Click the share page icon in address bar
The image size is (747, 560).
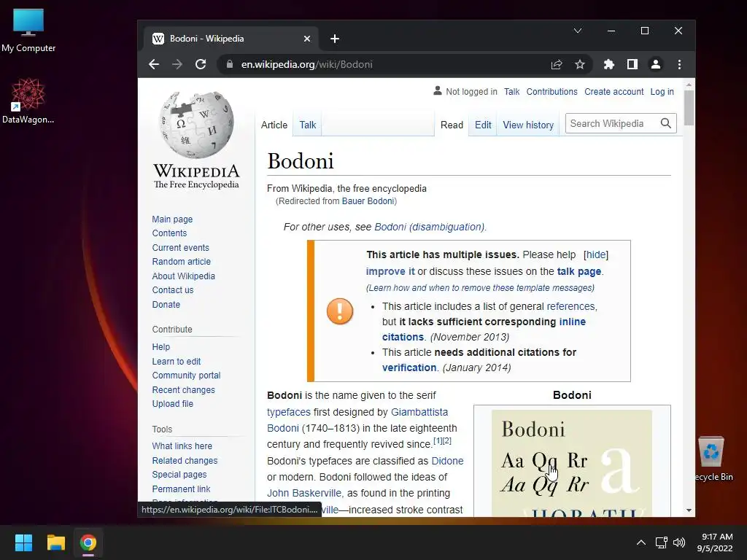[557, 64]
